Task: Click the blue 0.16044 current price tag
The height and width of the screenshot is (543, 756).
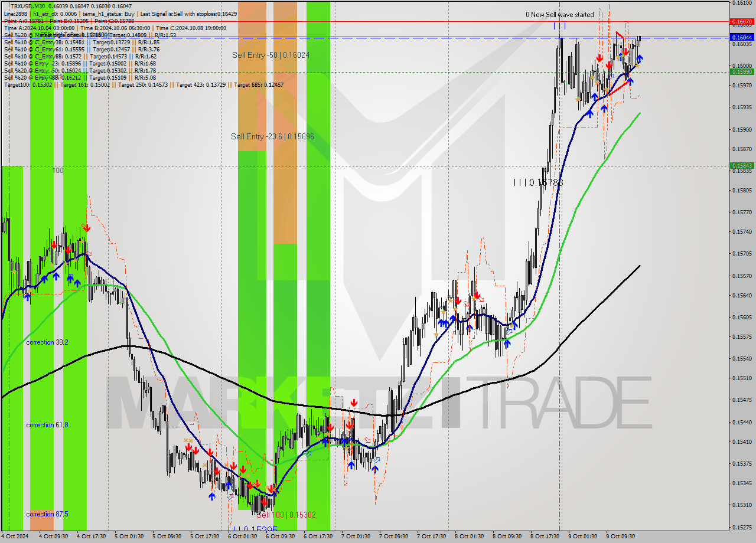Action: [x=742, y=37]
